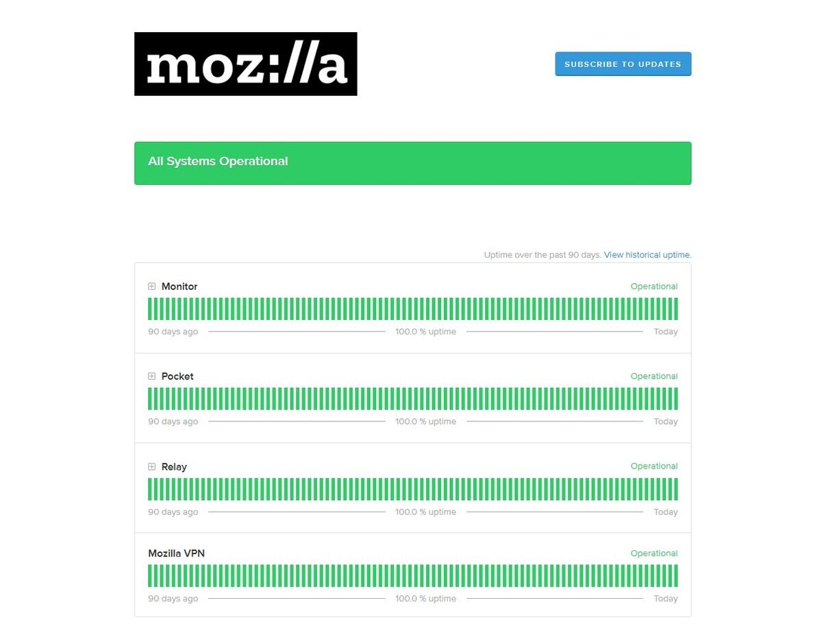Expand the Monitor component group
822x644 pixels.
(x=152, y=286)
